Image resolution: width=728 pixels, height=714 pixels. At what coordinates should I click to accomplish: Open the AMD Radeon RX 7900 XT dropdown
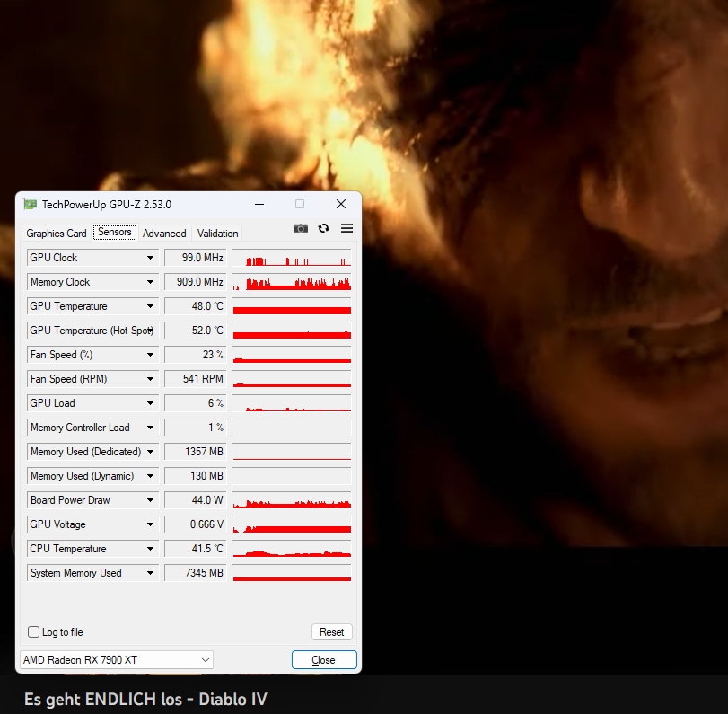pyautogui.click(x=117, y=659)
